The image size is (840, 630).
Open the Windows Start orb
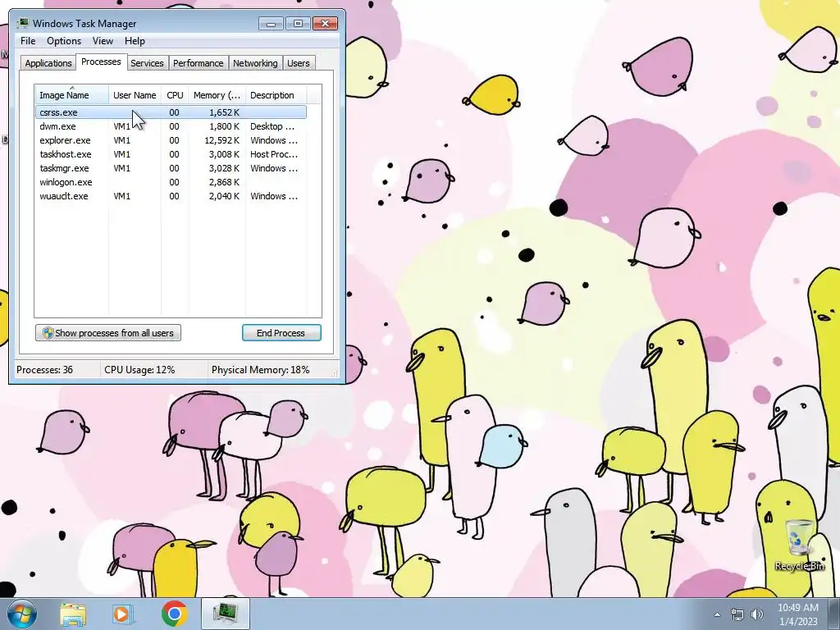pyautogui.click(x=21, y=614)
